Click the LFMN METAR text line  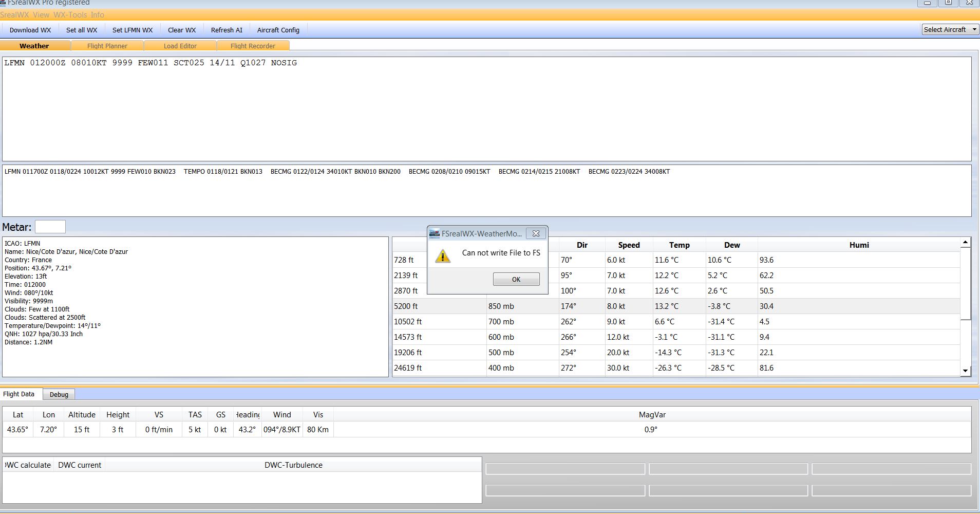coord(150,63)
